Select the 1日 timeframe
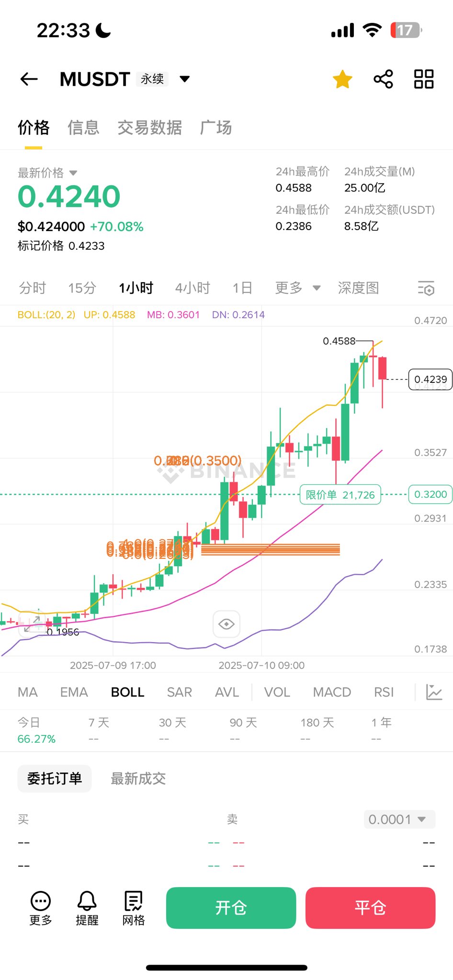 click(242, 288)
